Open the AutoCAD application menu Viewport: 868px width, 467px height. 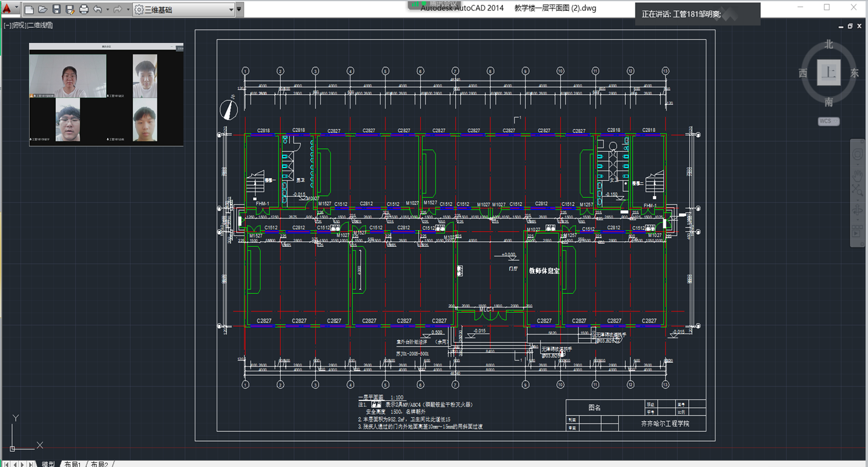(7, 9)
